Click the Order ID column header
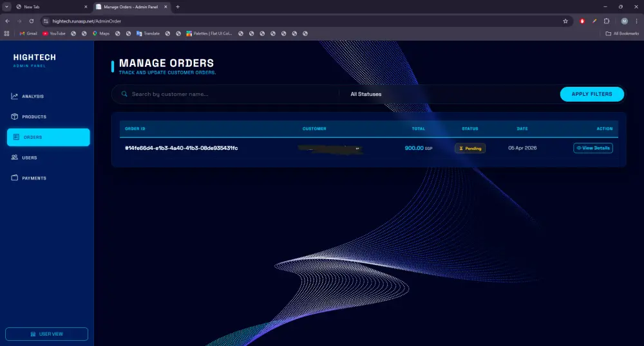The height and width of the screenshot is (346, 644). (135, 129)
